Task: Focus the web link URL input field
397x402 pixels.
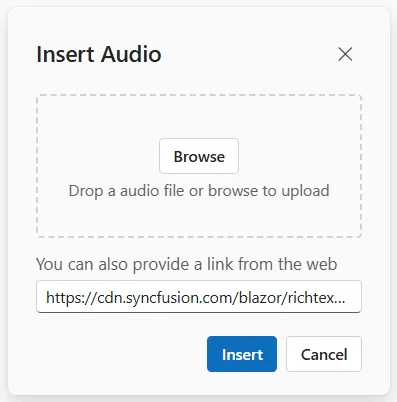Action: point(199,297)
